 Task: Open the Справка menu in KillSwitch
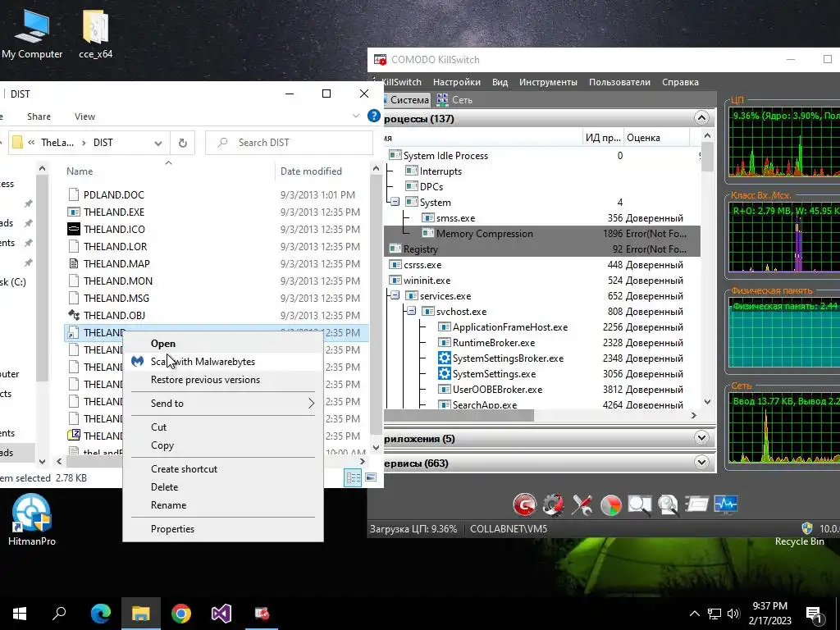680,82
